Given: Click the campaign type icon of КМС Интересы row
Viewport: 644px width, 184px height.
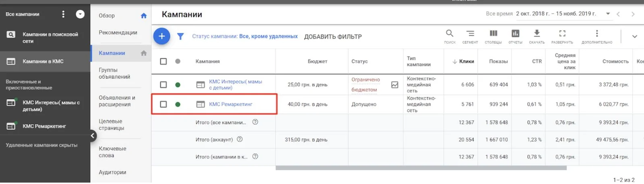Looking at the screenshot, I should tap(200, 85).
